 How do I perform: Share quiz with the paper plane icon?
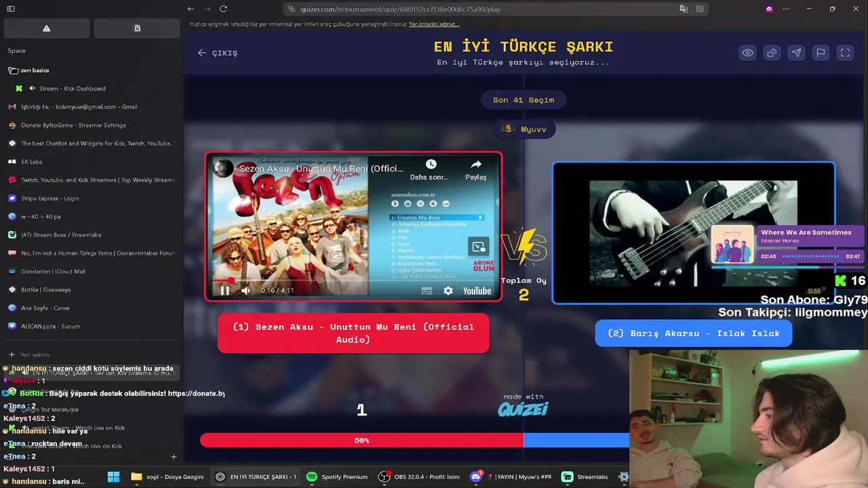[796, 53]
